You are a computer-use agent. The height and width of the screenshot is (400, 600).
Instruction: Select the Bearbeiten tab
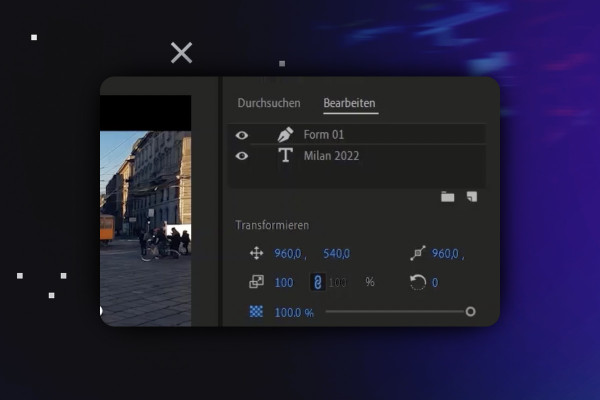[x=349, y=103]
